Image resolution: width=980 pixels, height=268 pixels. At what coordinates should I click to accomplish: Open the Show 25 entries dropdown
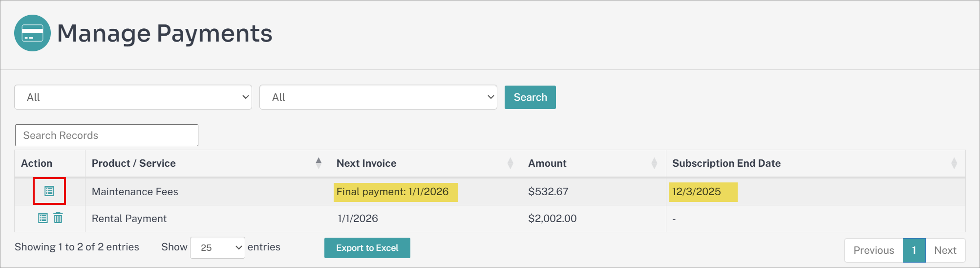217,247
